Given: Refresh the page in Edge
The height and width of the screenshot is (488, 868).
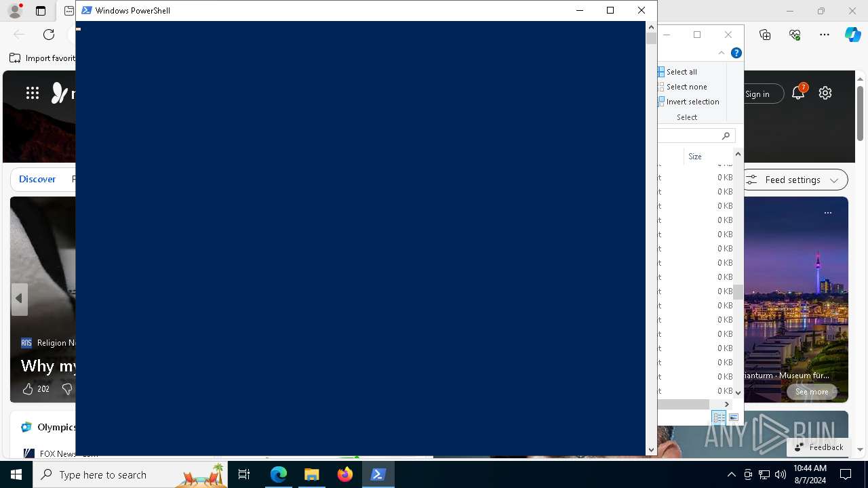Looking at the screenshot, I should point(49,35).
